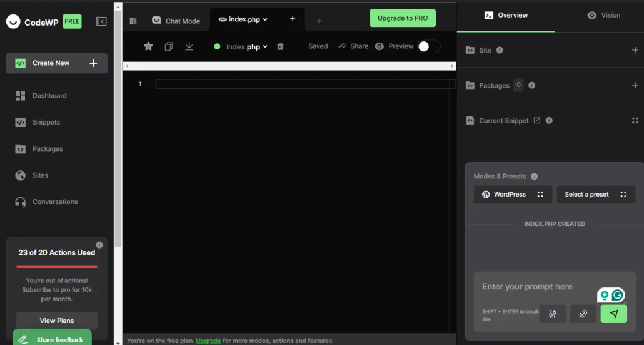This screenshot has height=345, width=644.
Task: Switch to the Overview tab
Action: 506,15
